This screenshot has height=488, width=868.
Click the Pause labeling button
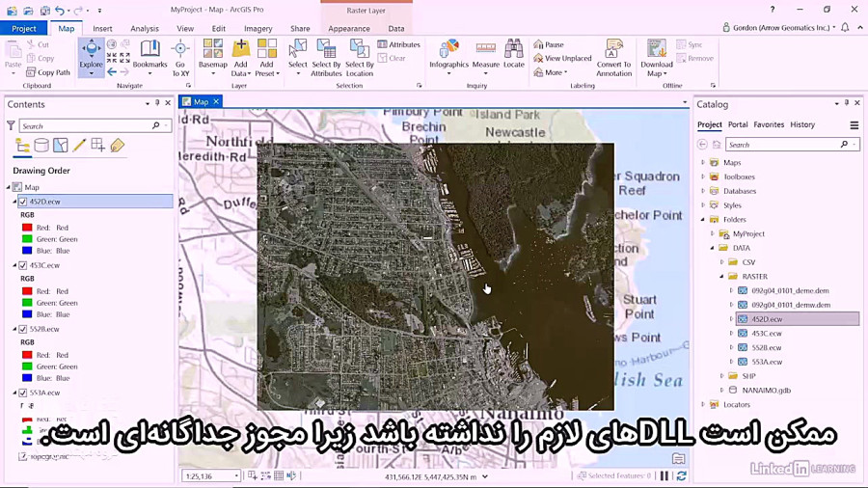point(549,44)
